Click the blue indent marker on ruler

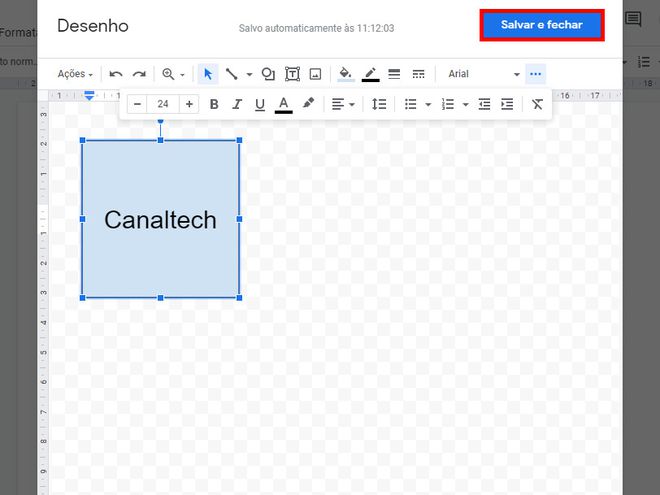coord(89,96)
